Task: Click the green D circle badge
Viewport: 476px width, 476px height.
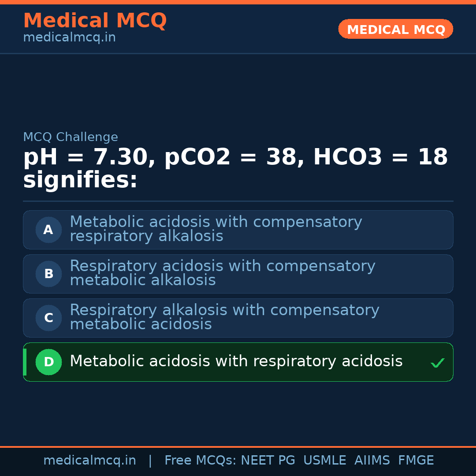Action: click(x=48, y=362)
